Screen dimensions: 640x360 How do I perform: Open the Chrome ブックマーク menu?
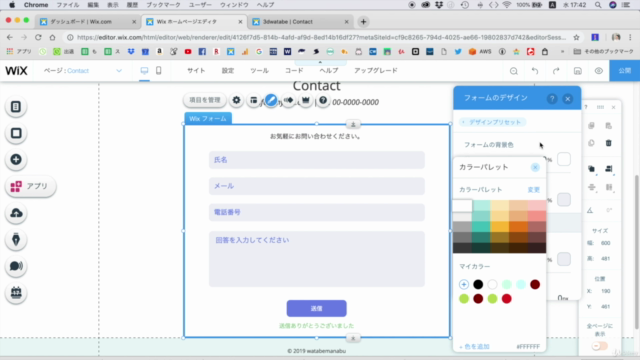point(163,5)
